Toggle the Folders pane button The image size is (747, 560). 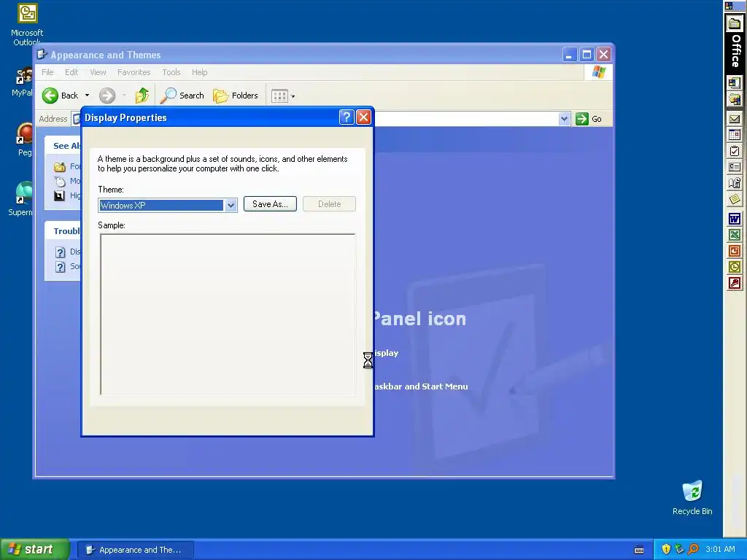[236, 96]
